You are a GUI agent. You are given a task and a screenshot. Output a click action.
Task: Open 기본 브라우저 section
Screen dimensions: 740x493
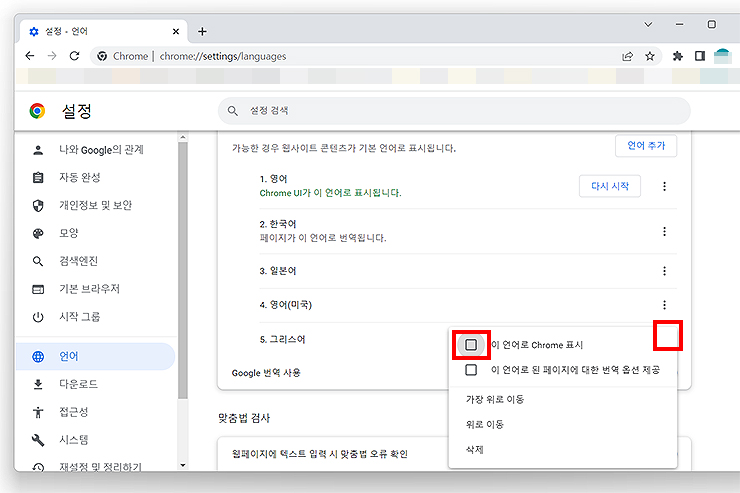point(89,289)
